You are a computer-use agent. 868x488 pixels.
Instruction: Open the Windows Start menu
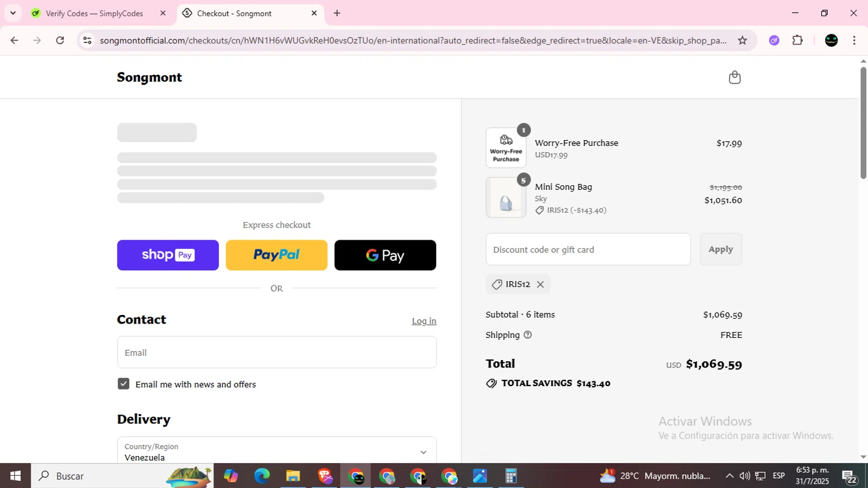(15, 476)
